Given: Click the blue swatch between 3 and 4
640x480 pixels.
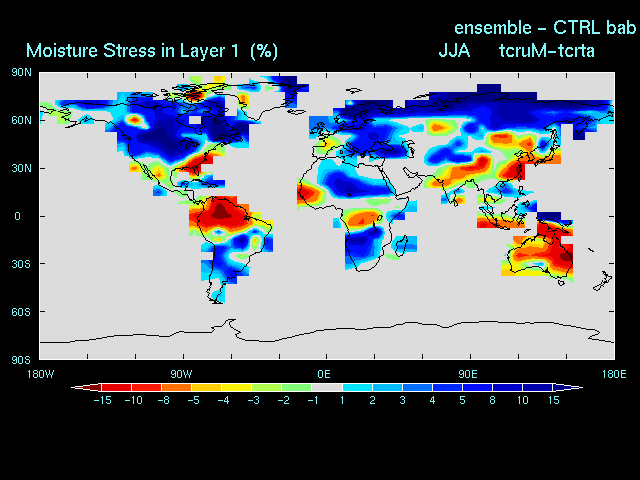Looking at the screenshot, I should (x=417, y=387).
